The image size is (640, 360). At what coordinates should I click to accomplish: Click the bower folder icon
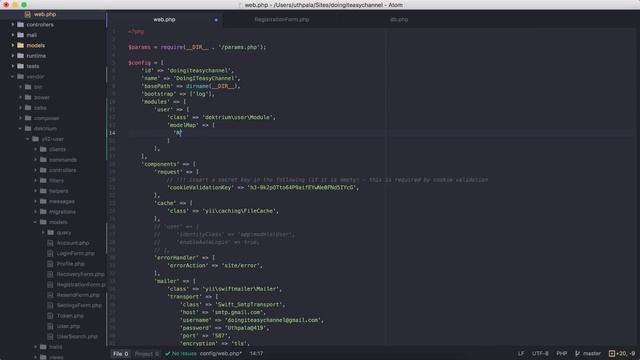coord(28,97)
